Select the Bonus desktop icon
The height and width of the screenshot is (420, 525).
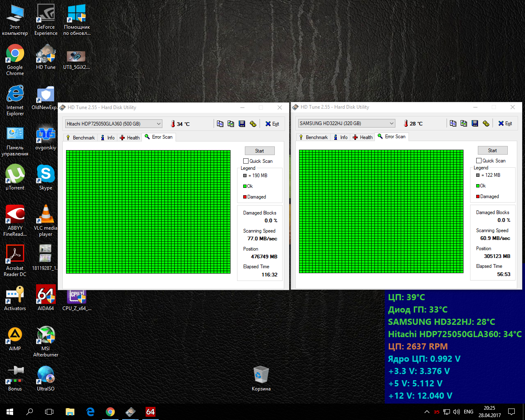15,379
